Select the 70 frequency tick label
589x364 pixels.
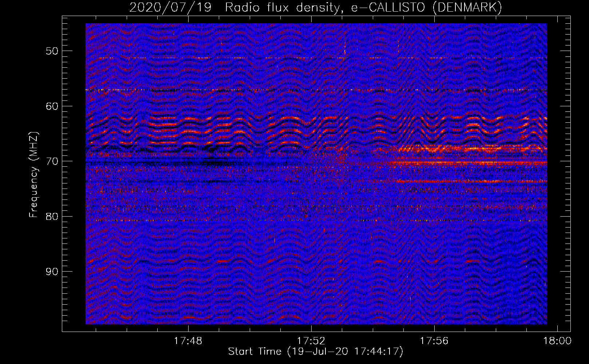[x=52, y=161]
